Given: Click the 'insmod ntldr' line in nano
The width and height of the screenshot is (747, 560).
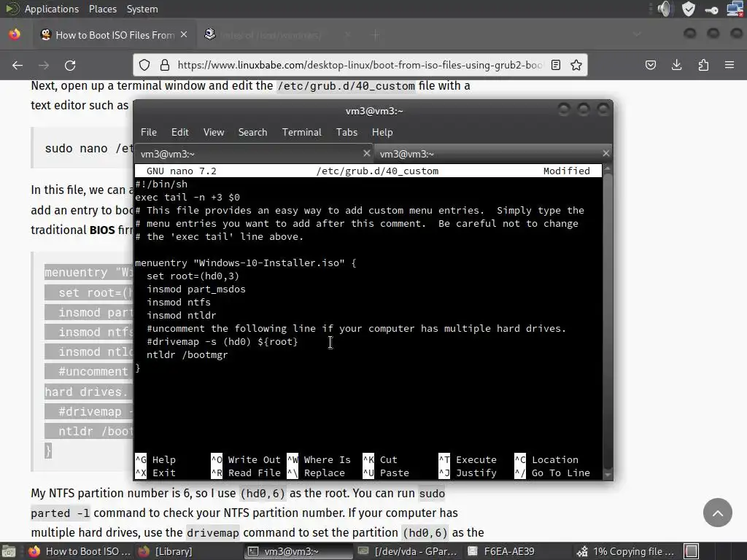Looking at the screenshot, I should (x=181, y=315).
